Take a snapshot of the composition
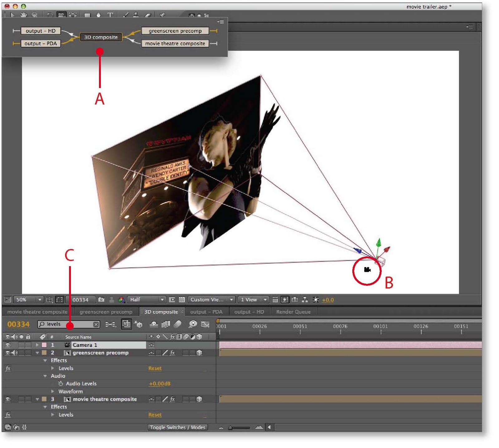 coord(101,299)
